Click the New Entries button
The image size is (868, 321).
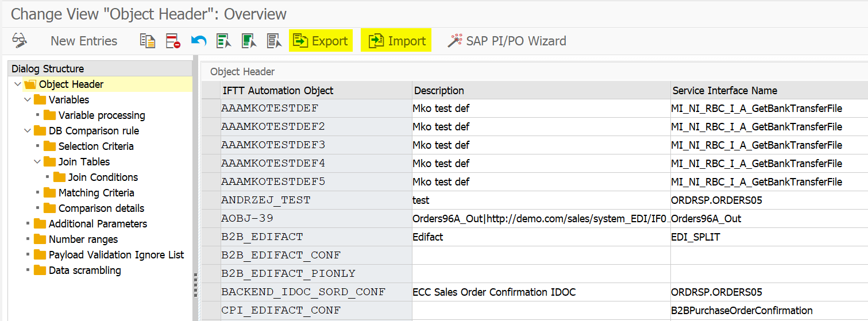[x=84, y=41]
